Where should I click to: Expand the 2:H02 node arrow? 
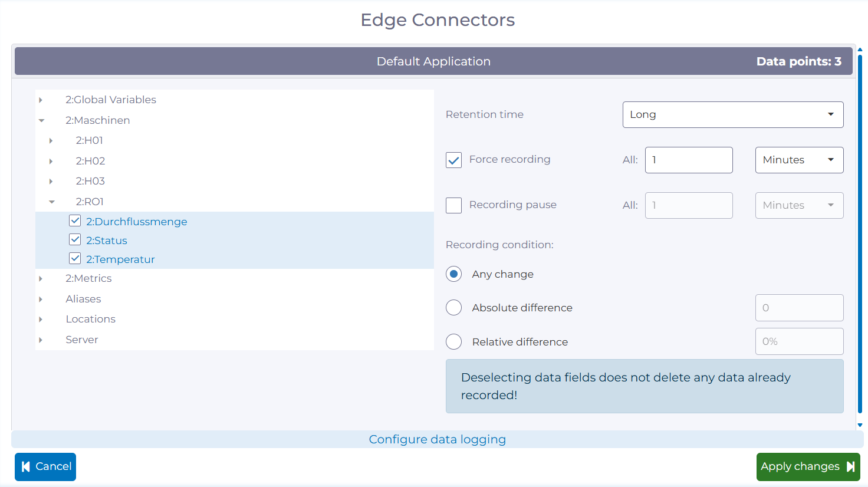(x=51, y=161)
